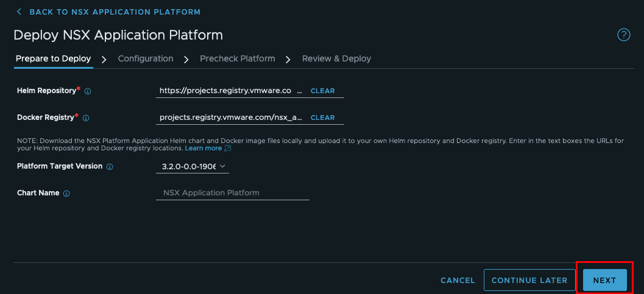Click the Next button
This screenshot has height=294, width=644.
click(604, 281)
